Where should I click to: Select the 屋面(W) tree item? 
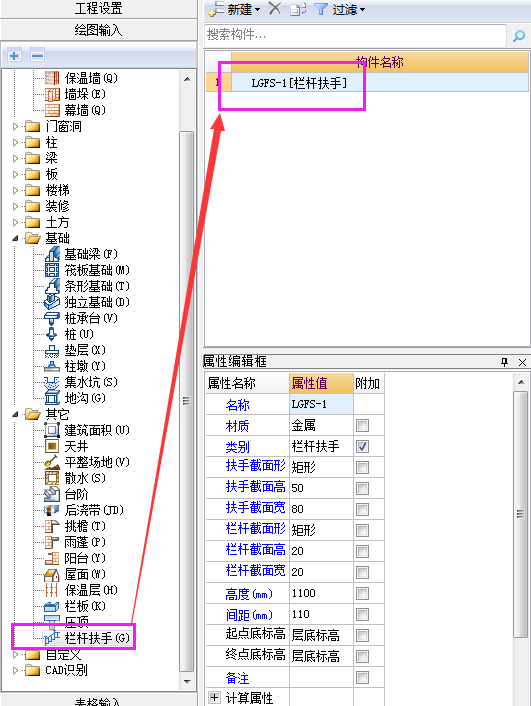[75, 574]
